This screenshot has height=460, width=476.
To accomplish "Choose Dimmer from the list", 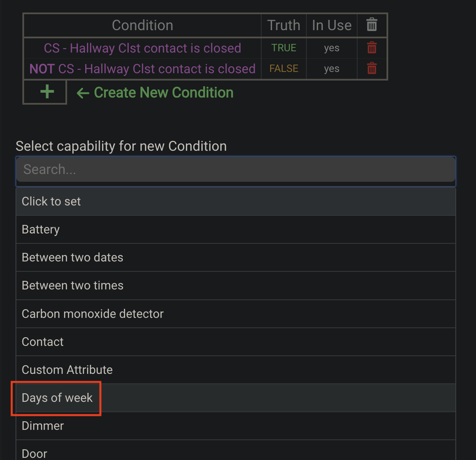I will pos(236,426).
